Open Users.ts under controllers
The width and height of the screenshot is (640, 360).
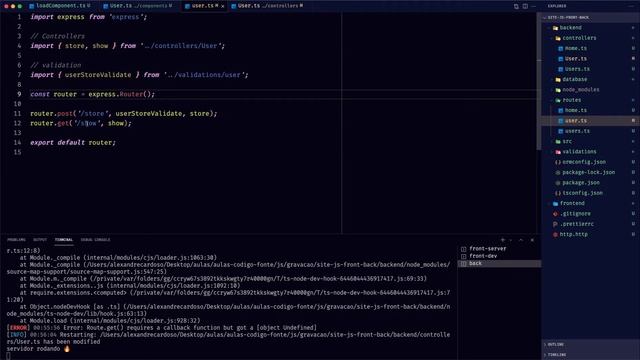pyautogui.click(x=591, y=69)
